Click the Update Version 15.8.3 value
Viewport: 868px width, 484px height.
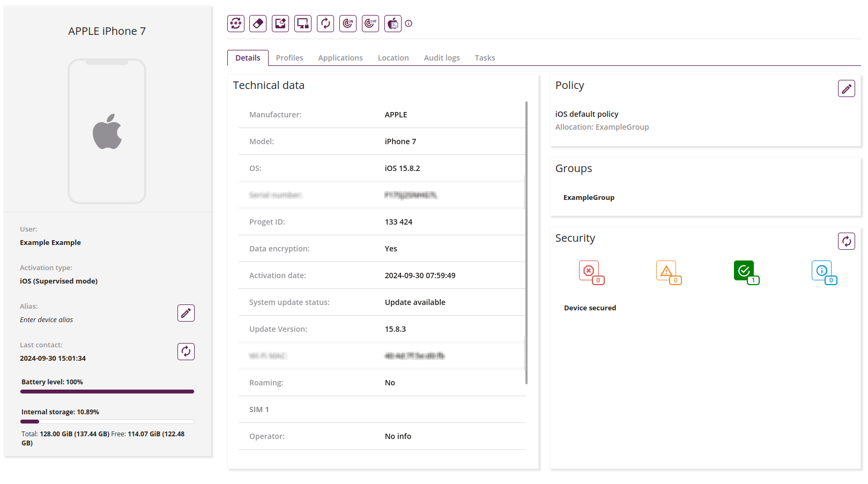[x=395, y=329]
